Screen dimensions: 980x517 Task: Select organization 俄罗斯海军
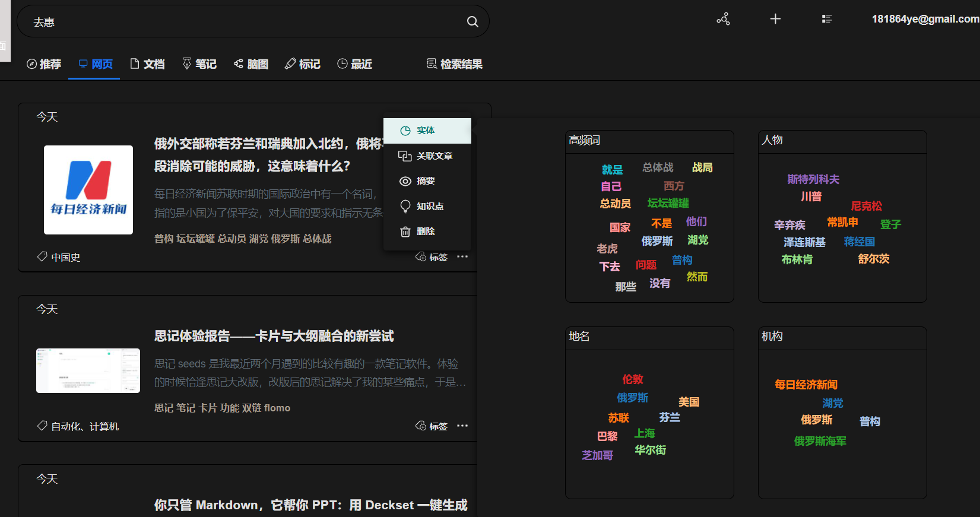point(820,441)
